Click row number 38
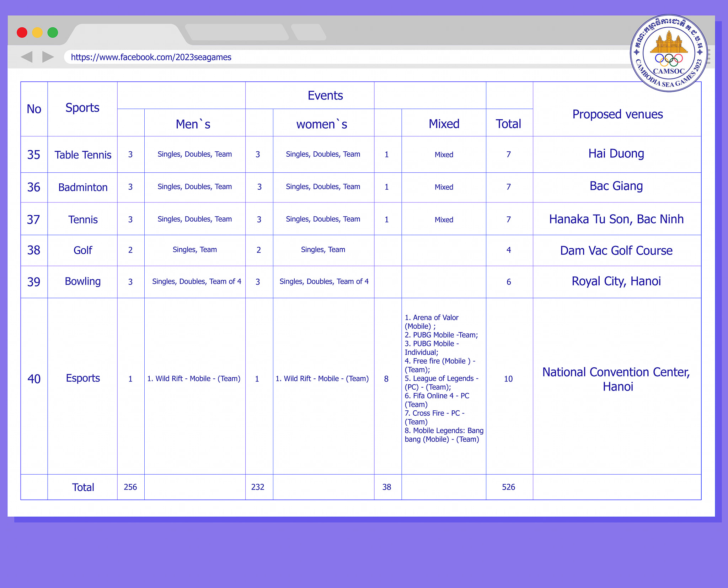The height and width of the screenshot is (588, 728). (x=34, y=250)
